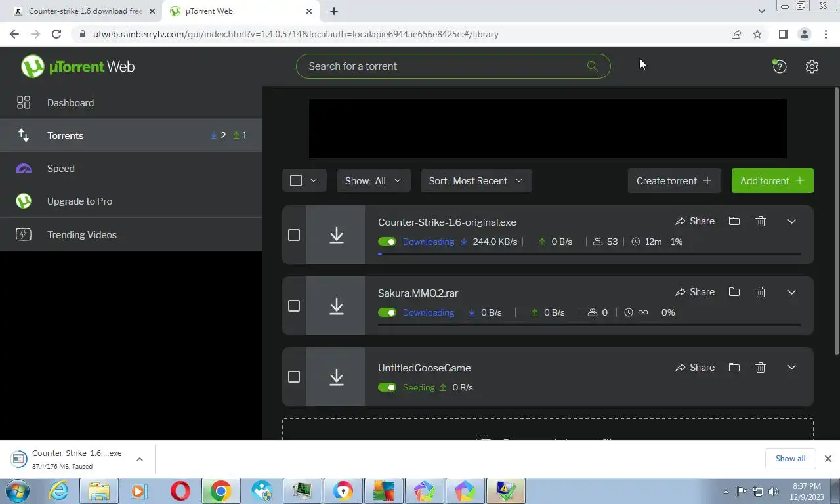The height and width of the screenshot is (504, 840).
Task: Open Upgrade to Pro in sidebar
Action: pos(131,201)
